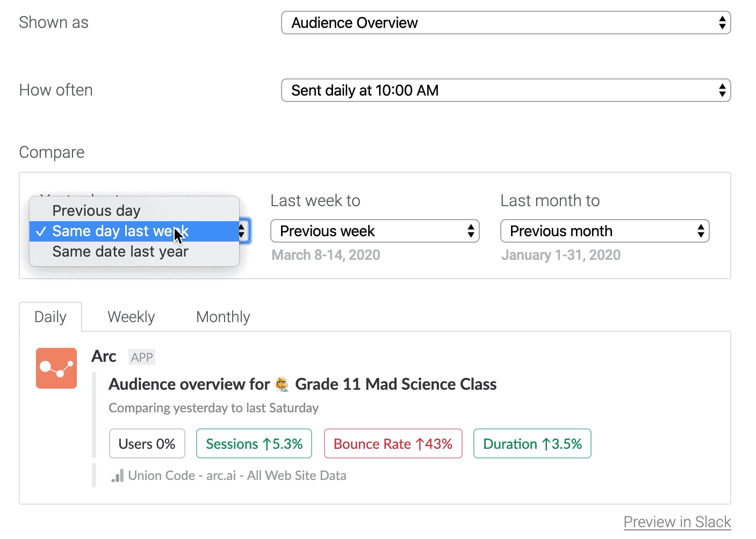Open the Monthly preview tab
Image resolution: width=756 pixels, height=539 pixels.
pyautogui.click(x=223, y=317)
